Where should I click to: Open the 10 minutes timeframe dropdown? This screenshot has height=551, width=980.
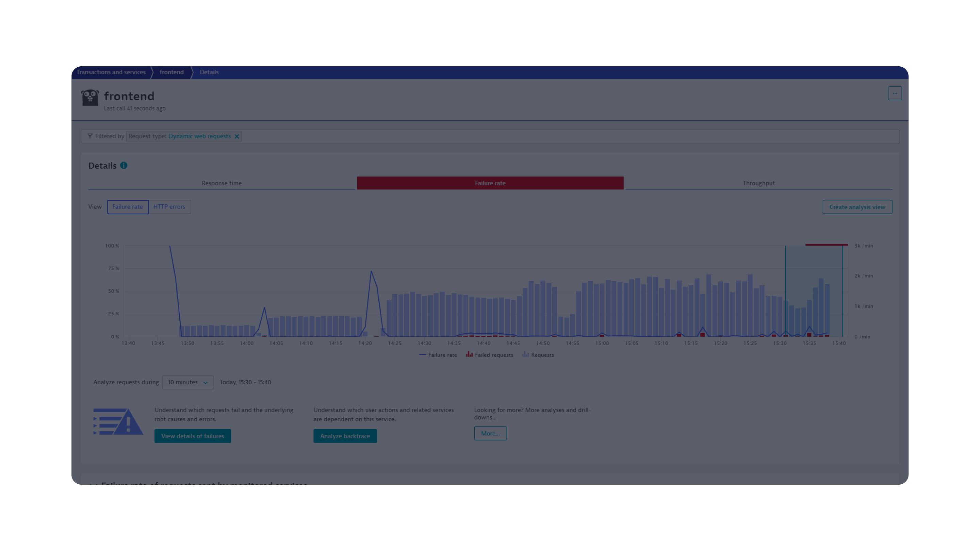pos(187,382)
